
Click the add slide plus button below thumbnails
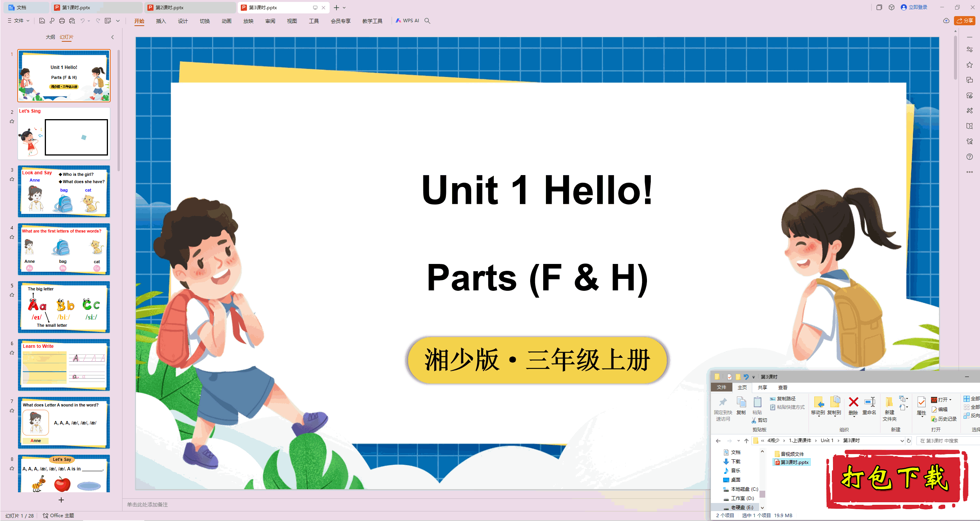click(61, 500)
